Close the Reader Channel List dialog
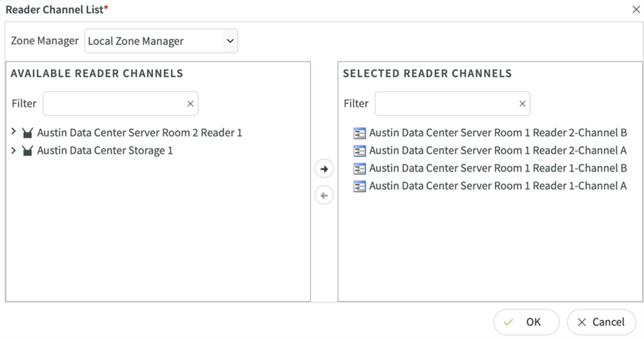Viewport: 644px width, 340px height. [636, 9]
